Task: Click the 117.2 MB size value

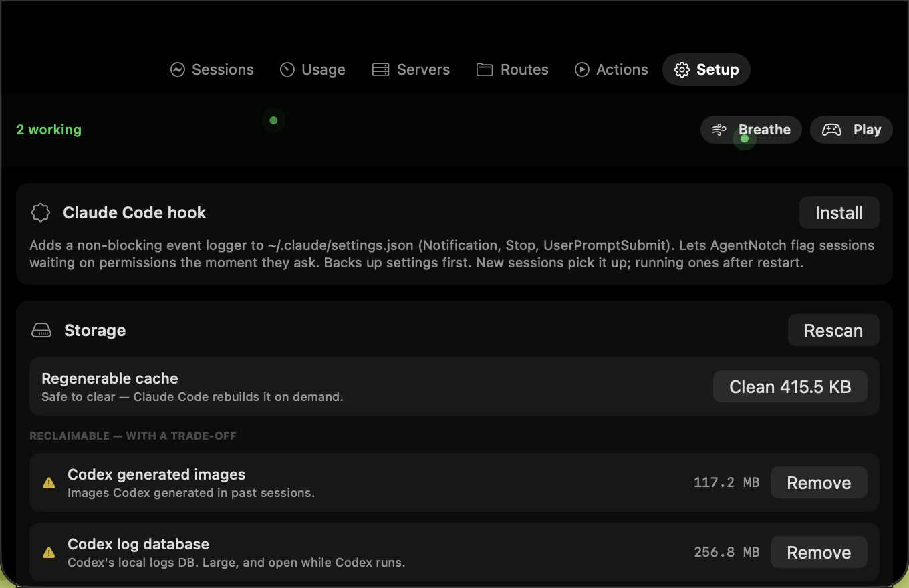Action: pyautogui.click(x=727, y=482)
